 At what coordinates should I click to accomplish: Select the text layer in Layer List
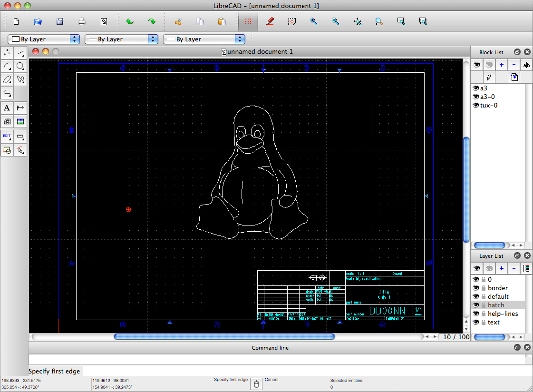pos(494,322)
